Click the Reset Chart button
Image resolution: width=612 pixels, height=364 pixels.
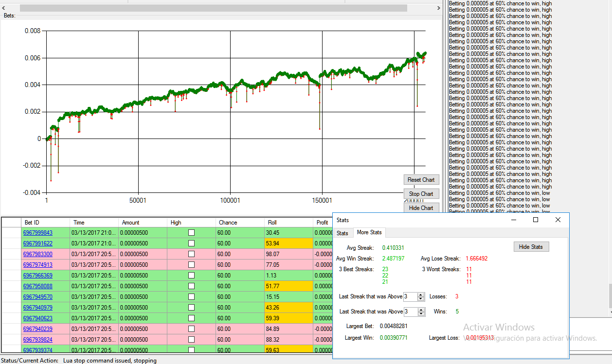[421, 180]
